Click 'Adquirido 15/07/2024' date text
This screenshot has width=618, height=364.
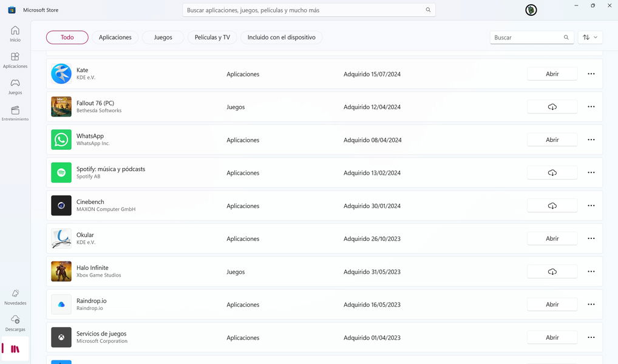tap(372, 74)
